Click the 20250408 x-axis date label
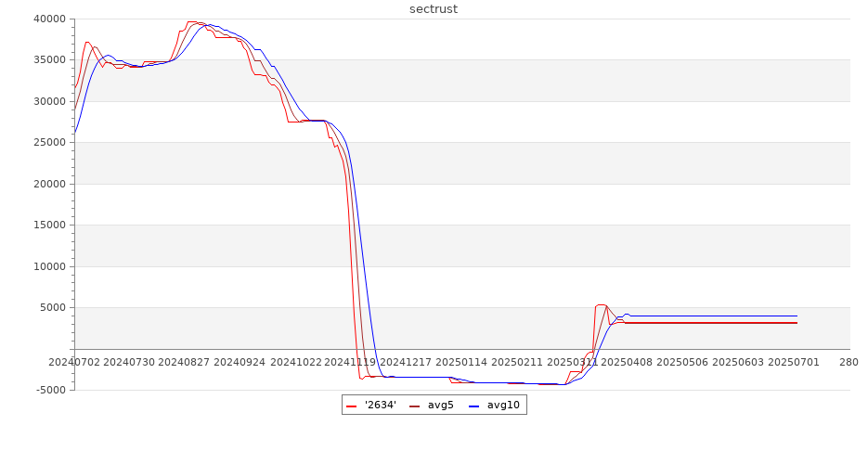 [627, 362]
